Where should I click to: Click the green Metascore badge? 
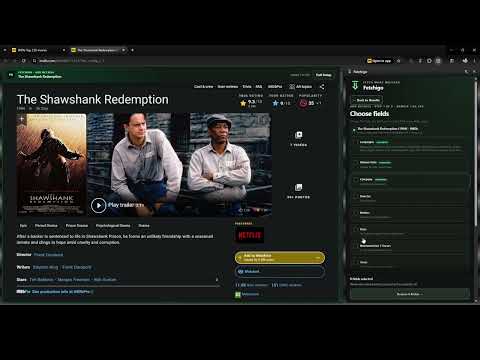tap(238, 294)
